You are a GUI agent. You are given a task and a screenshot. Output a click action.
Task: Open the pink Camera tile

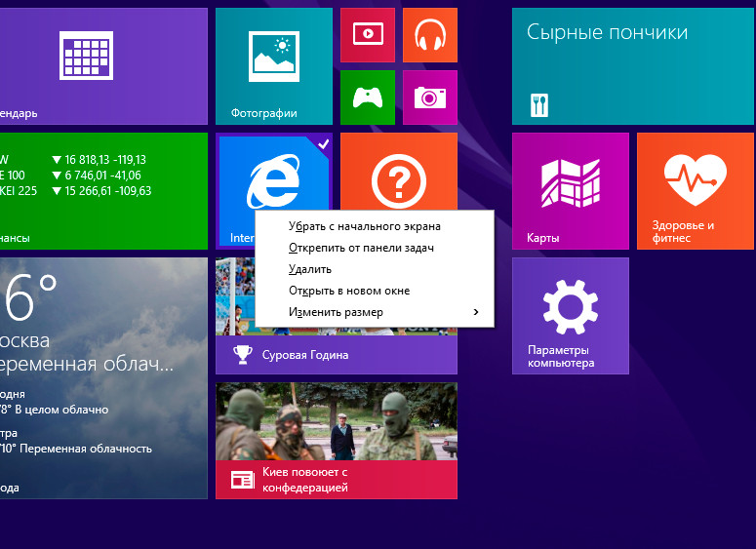tap(429, 97)
